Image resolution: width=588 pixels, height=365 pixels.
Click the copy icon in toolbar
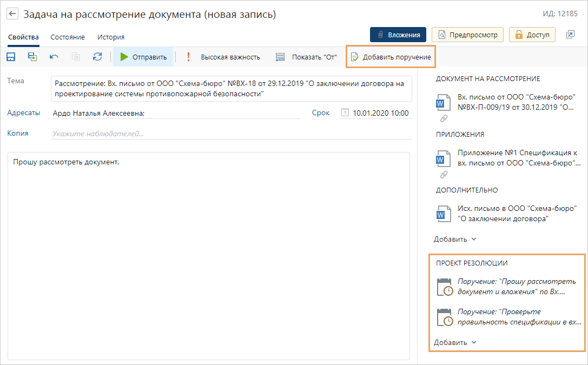click(x=76, y=57)
